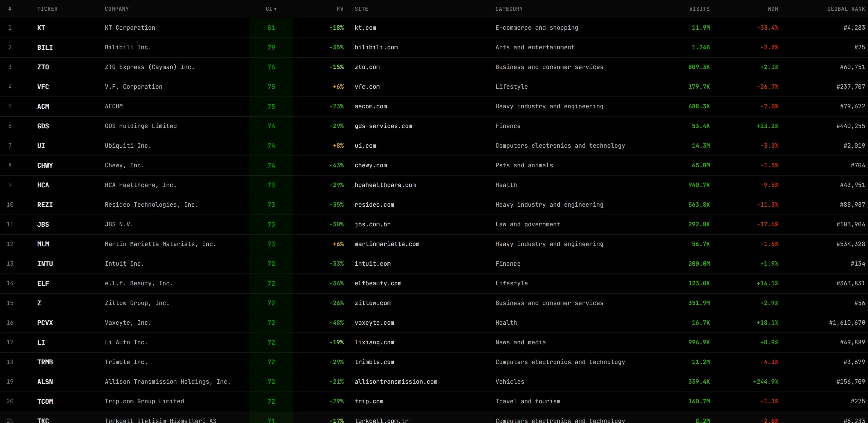Image resolution: width=868 pixels, height=423 pixels.
Task: Click company name e.l.f. Beauty, Inc.
Action: [x=139, y=284]
